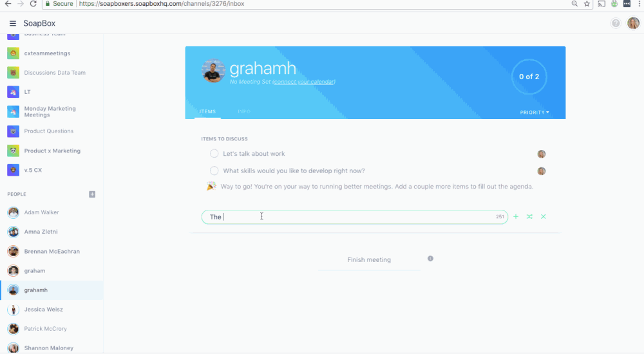Click the cast icon in browser toolbar
644x354 pixels.
point(601,4)
